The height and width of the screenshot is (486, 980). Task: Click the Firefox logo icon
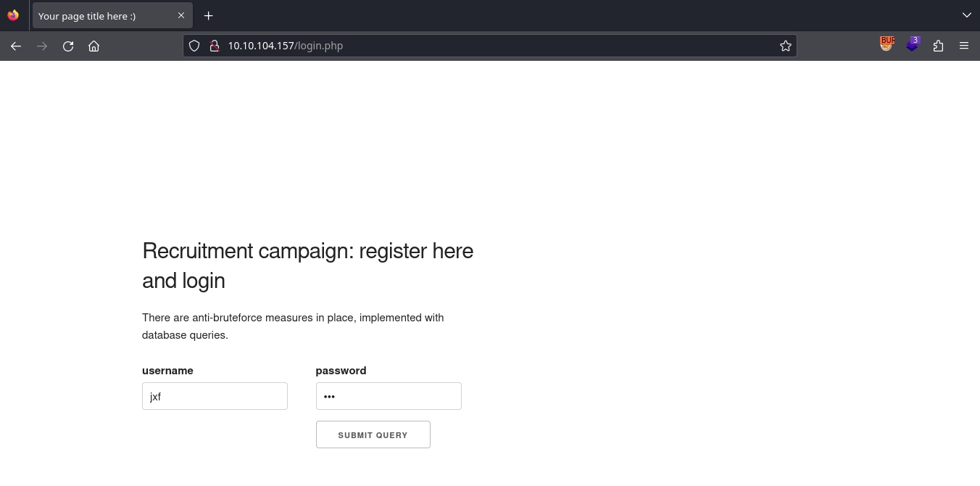click(x=13, y=15)
